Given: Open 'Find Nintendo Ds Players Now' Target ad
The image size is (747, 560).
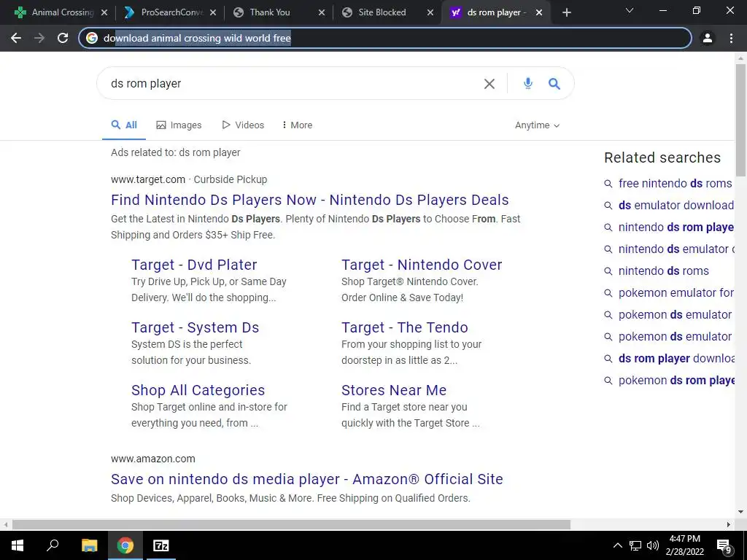Looking at the screenshot, I should click(x=309, y=200).
